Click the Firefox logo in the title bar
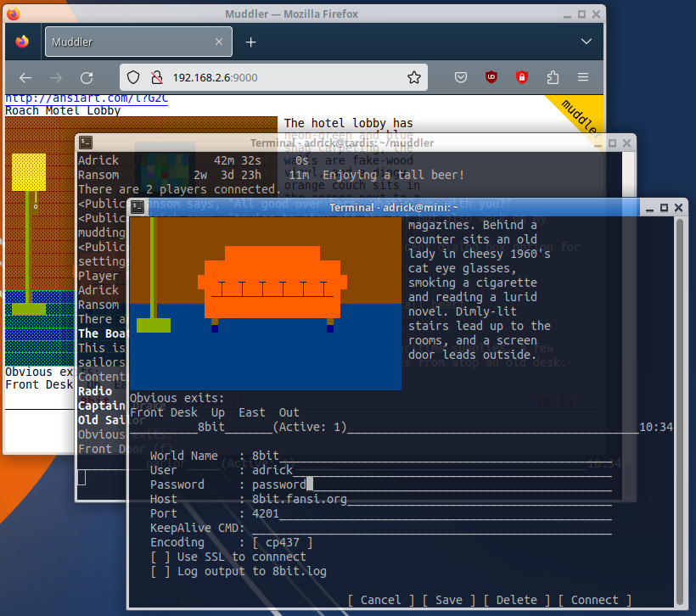 click(14, 14)
